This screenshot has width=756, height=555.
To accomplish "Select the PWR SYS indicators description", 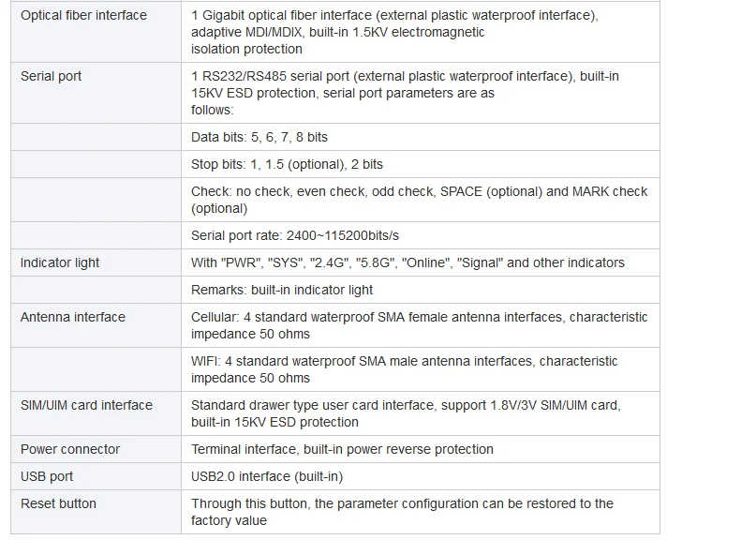I will pyautogui.click(x=408, y=262).
